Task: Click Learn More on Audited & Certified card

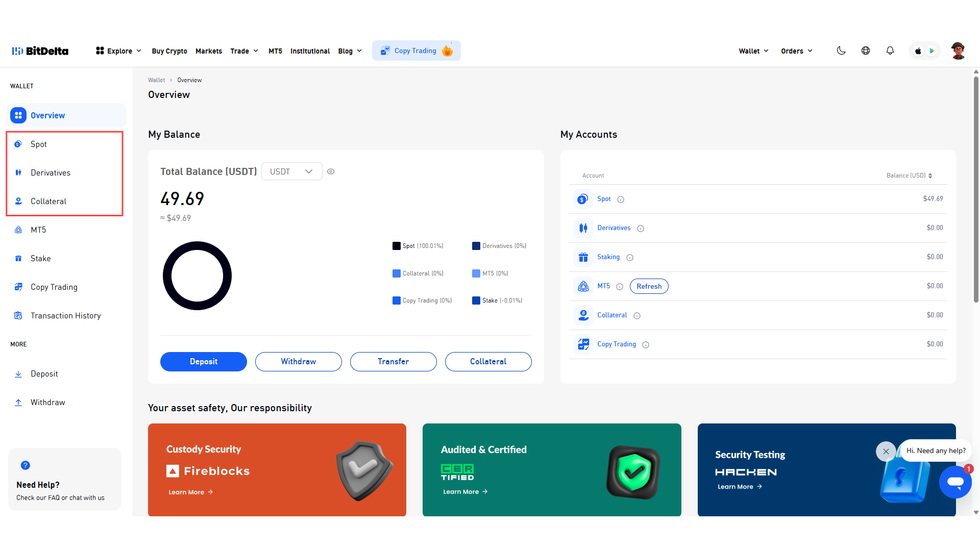Action: 465,492
